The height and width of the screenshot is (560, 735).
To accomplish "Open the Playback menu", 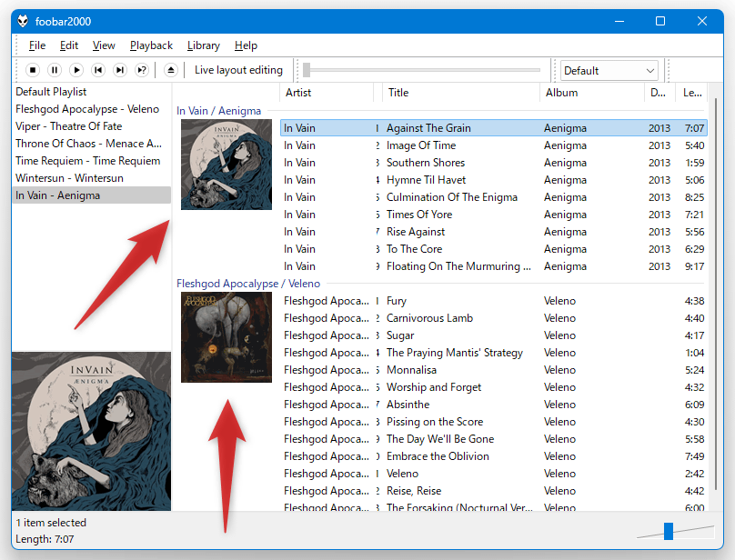I will coord(151,45).
